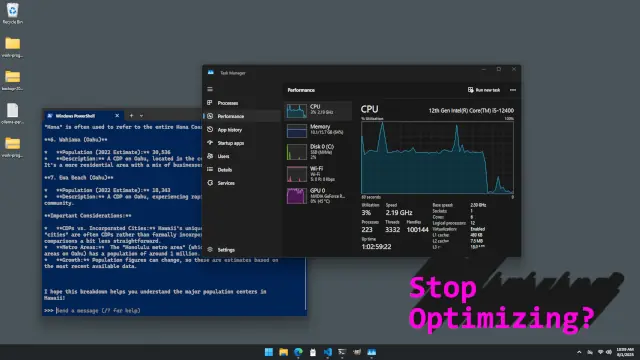Open the three-dot more options menu
Screen dimensions: 640x360
[x=513, y=90]
